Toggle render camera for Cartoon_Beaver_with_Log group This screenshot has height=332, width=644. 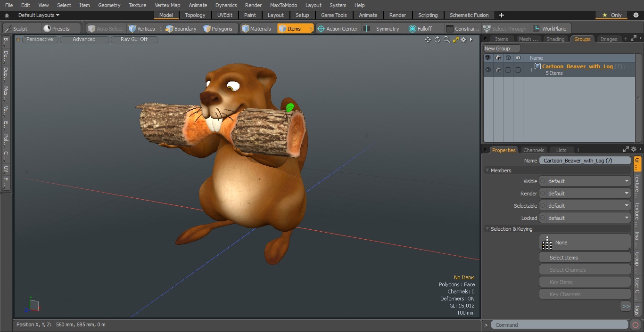pyautogui.click(x=498, y=70)
